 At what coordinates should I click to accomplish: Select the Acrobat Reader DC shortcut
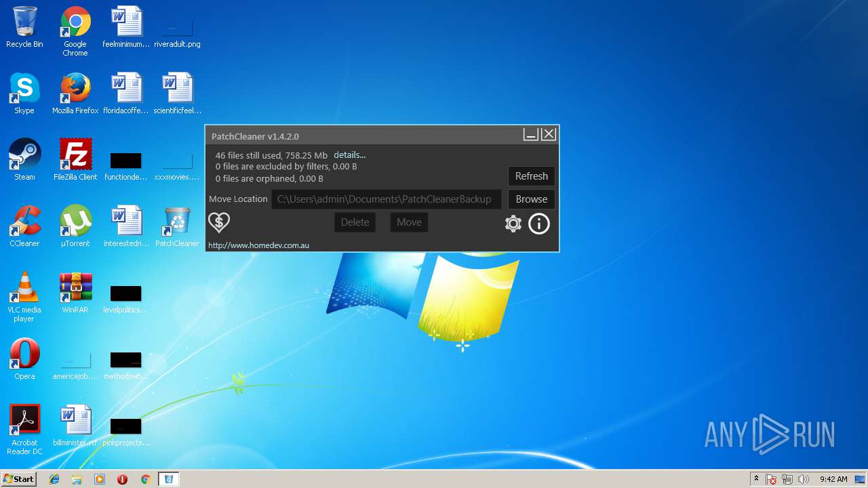pos(24,430)
